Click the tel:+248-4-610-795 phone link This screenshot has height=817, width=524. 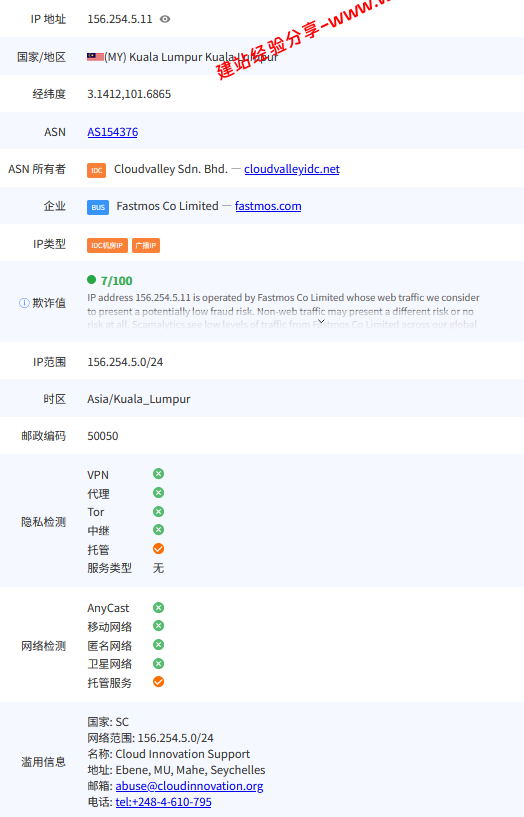tap(164, 802)
